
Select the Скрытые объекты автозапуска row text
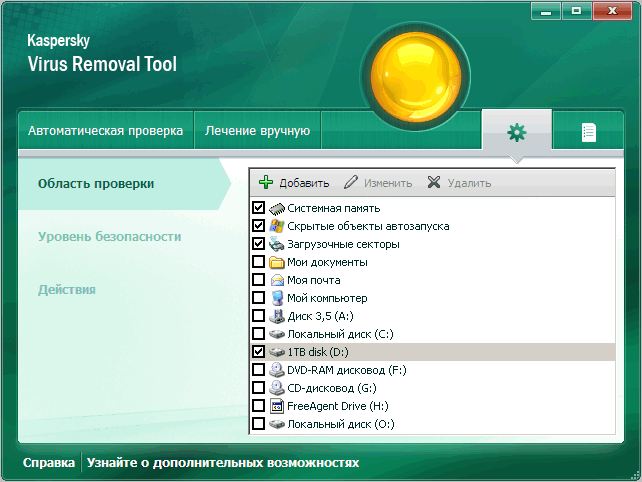(x=368, y=226)
